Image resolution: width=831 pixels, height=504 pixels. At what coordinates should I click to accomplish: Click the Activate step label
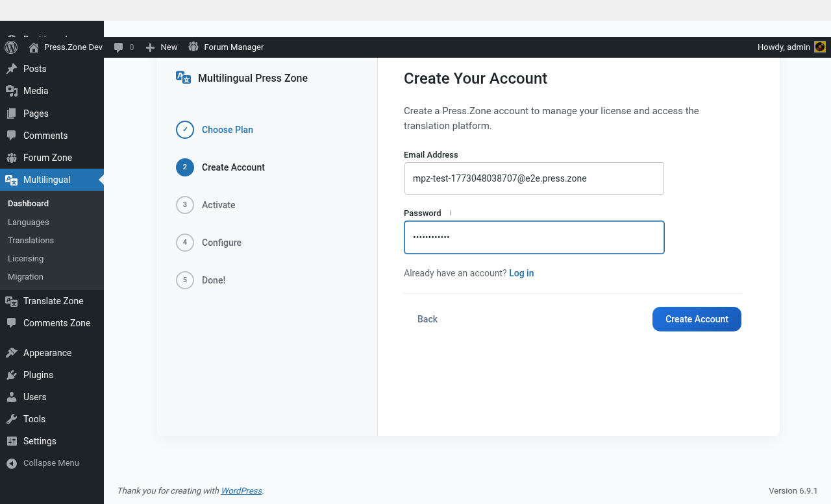coord(219,205)
